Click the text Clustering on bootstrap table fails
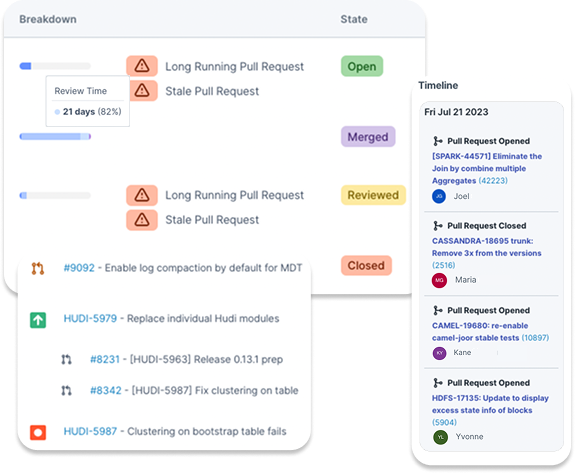The width and height of the screenshot is (576, 474). 207,431
